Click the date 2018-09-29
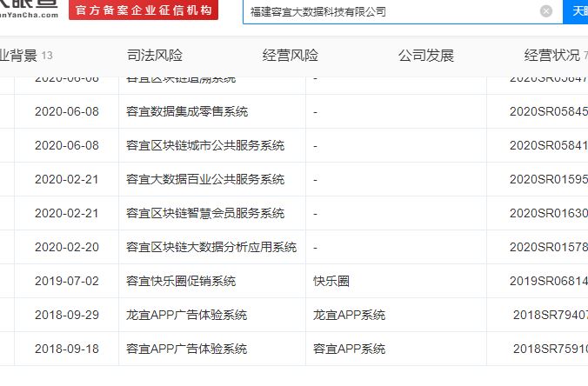 [x=67, y=315]
